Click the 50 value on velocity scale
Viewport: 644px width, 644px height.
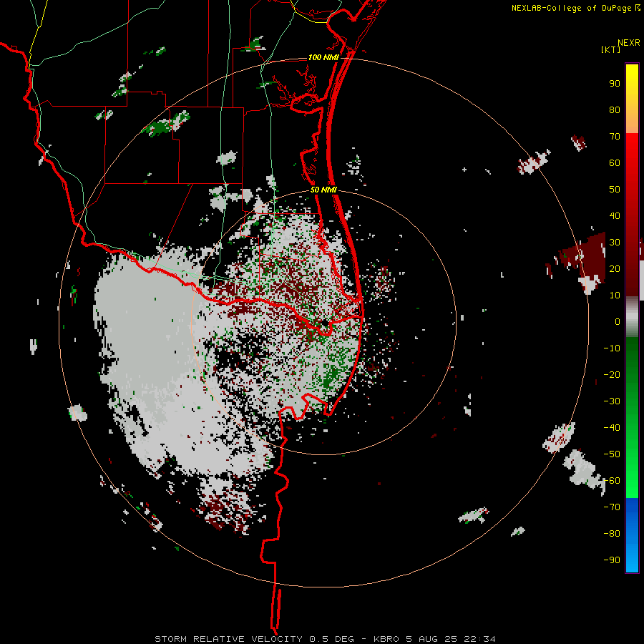click(615, 190)
